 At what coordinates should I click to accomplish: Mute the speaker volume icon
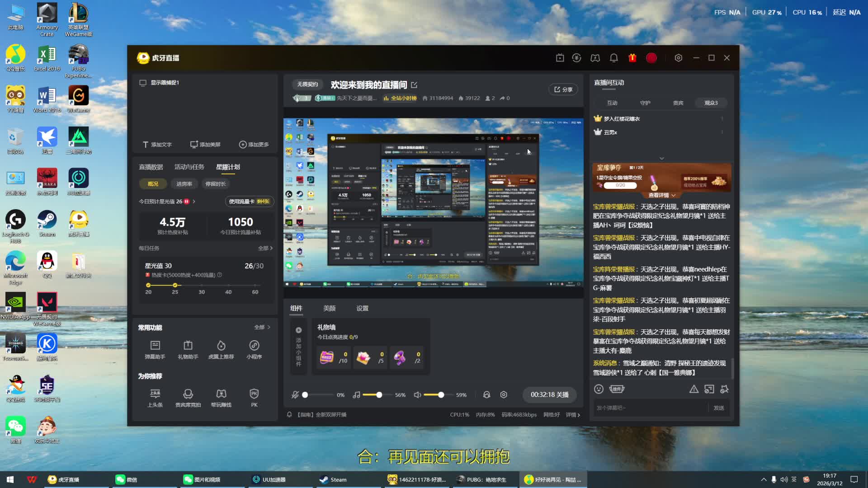point(417,394)
